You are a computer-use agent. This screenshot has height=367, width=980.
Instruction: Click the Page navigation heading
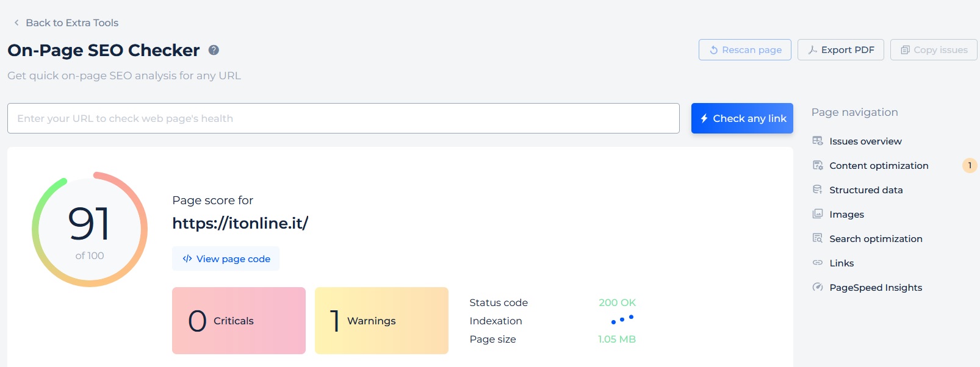click(854, 112)
